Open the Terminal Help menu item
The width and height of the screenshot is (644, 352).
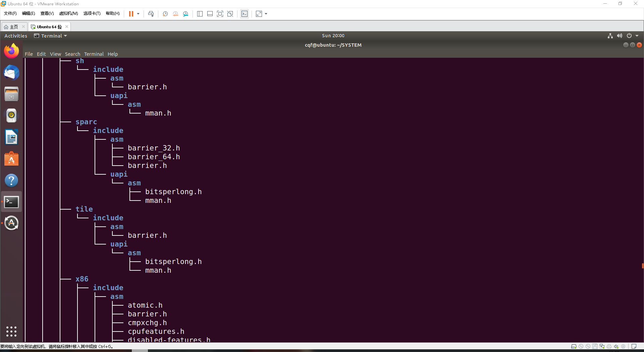113,54
